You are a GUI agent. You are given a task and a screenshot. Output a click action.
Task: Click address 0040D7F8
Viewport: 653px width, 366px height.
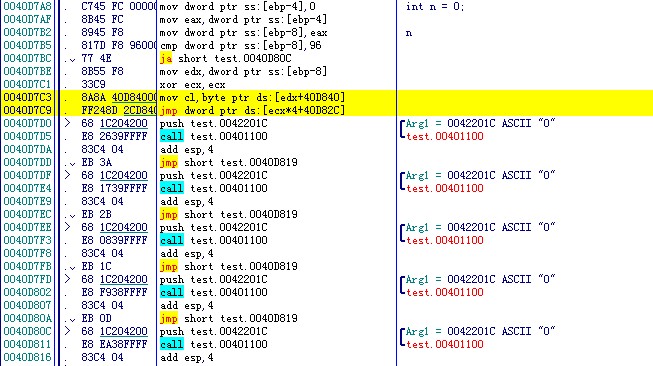pyautogui.click(x=27, y=253)
